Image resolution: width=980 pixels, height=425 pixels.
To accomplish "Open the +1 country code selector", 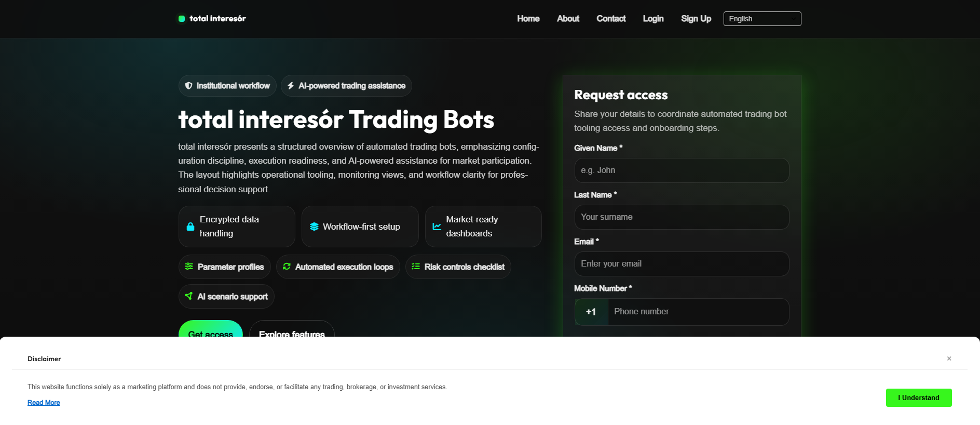I will [591, 312].
